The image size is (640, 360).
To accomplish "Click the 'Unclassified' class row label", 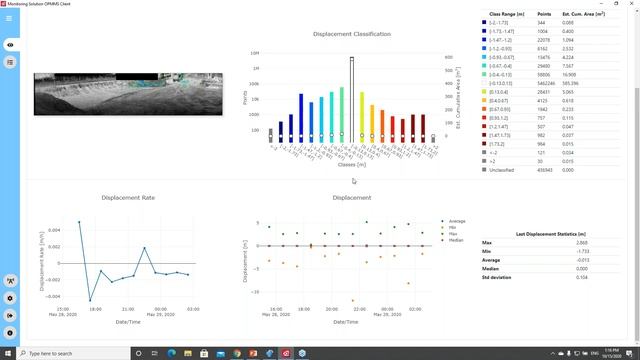I will click(502, 170).
